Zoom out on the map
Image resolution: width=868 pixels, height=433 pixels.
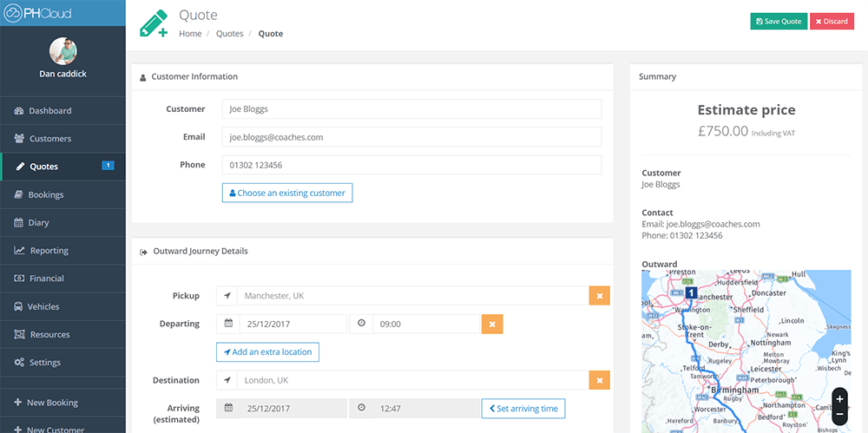click(839, 415)
